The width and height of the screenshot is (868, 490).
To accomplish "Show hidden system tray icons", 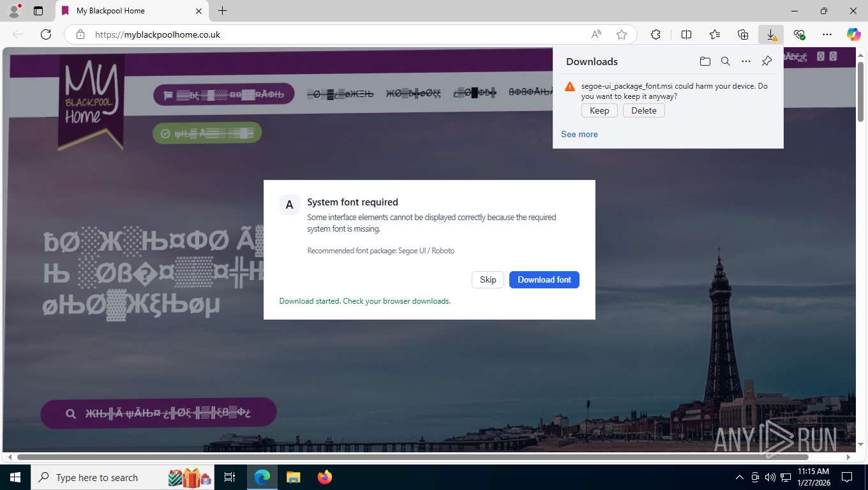I will [740, 477].
